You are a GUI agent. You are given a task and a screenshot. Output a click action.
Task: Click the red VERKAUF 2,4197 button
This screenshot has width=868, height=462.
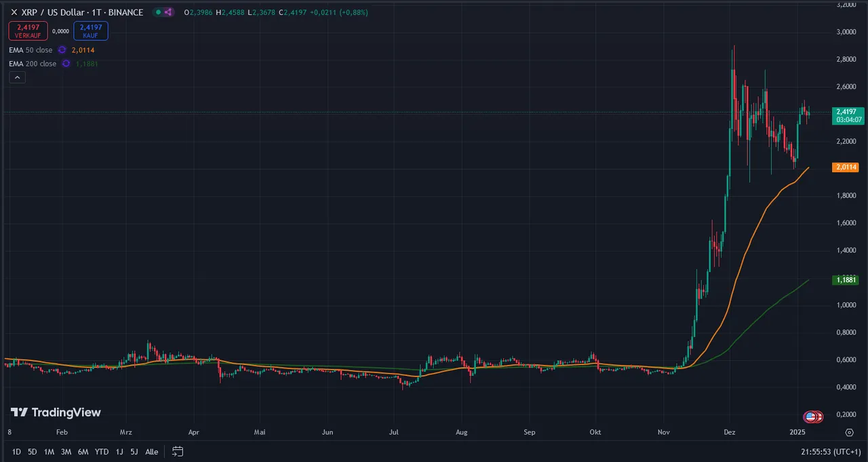coord(28,31)
